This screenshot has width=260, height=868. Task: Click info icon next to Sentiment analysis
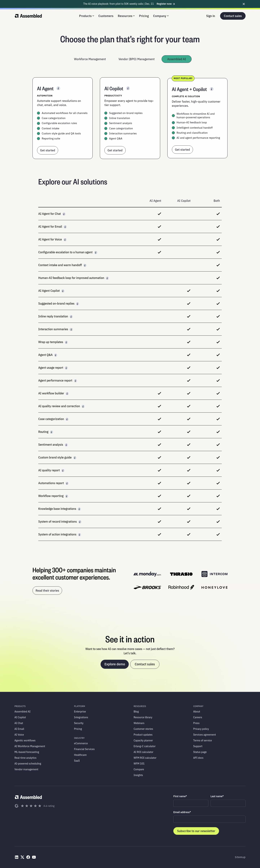pos(66,445)
